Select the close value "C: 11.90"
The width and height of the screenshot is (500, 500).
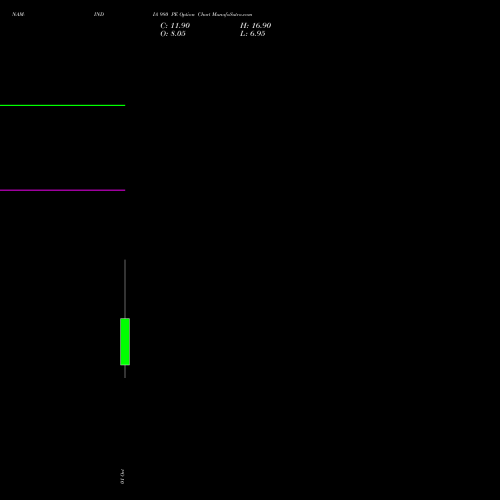point(175,26)
